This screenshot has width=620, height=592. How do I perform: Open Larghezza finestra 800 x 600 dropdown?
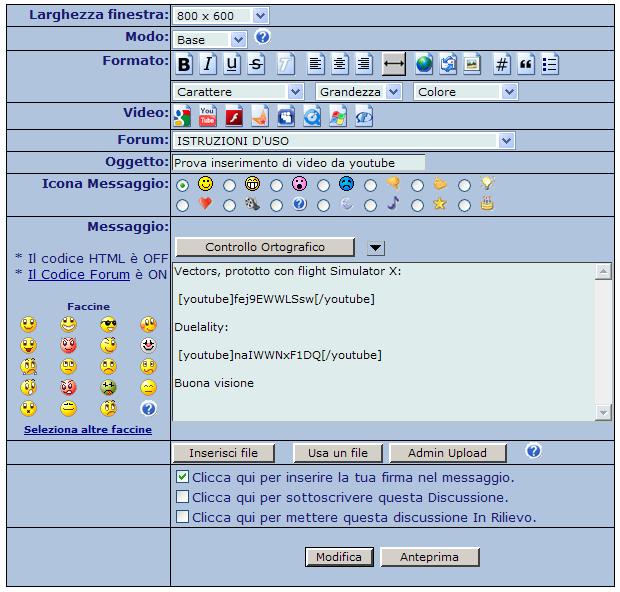[x=221, y=16]
